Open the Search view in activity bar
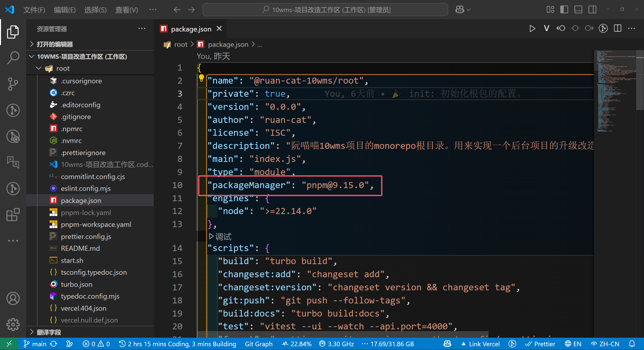The width and height of the screenshot is (644, 350). coord(13,58)
